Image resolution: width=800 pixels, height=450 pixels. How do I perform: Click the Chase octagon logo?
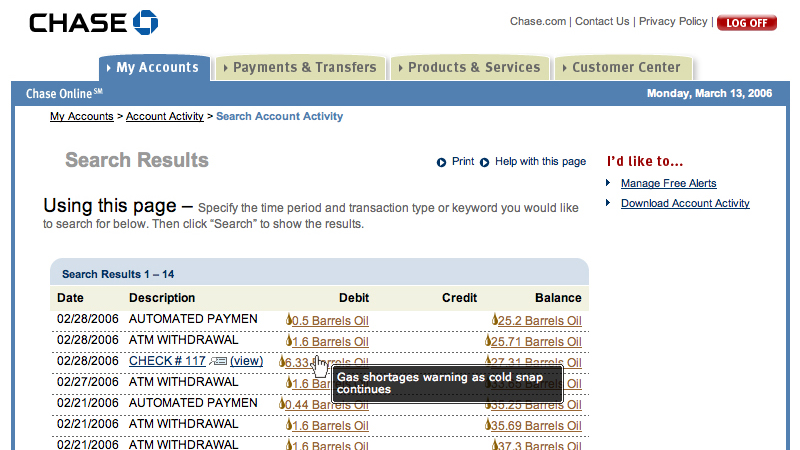(145, 22)
